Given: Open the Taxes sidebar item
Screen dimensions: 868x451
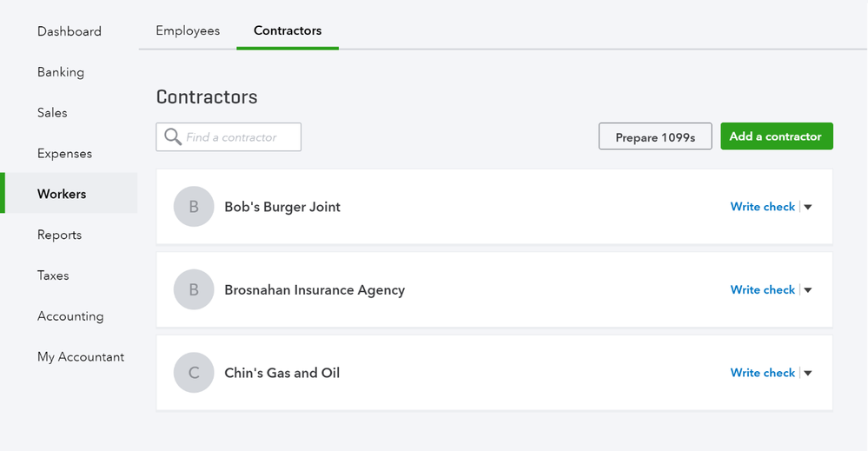Looking at the screenshot, I should click(x=53, y=275).
